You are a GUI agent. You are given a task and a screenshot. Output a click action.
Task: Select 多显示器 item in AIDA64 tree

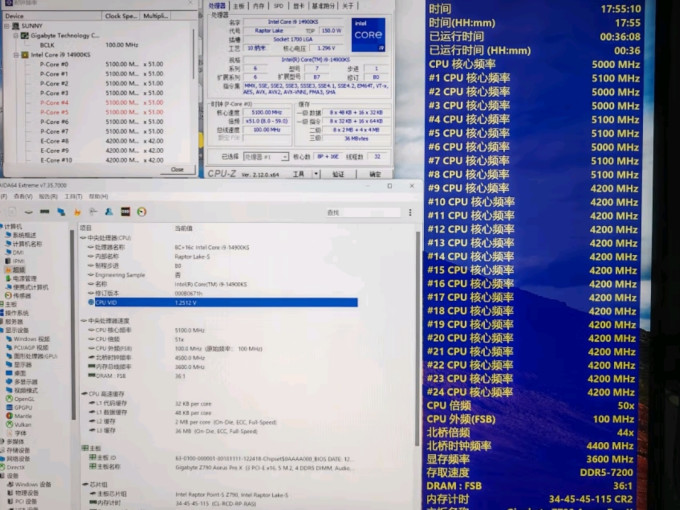tap(22, 382)
